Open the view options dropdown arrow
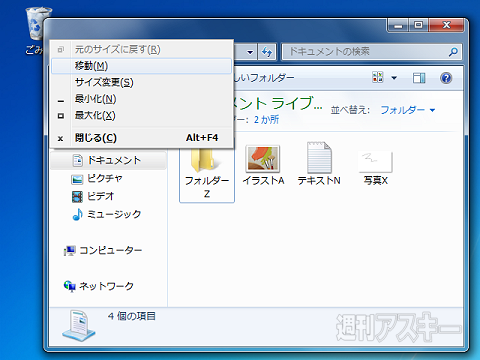 point(394,78)
